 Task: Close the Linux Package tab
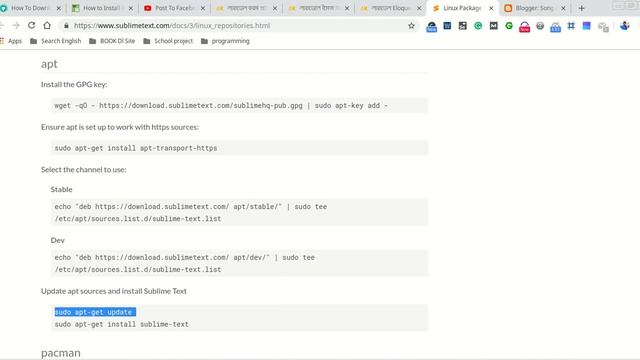tap(491, 8)
